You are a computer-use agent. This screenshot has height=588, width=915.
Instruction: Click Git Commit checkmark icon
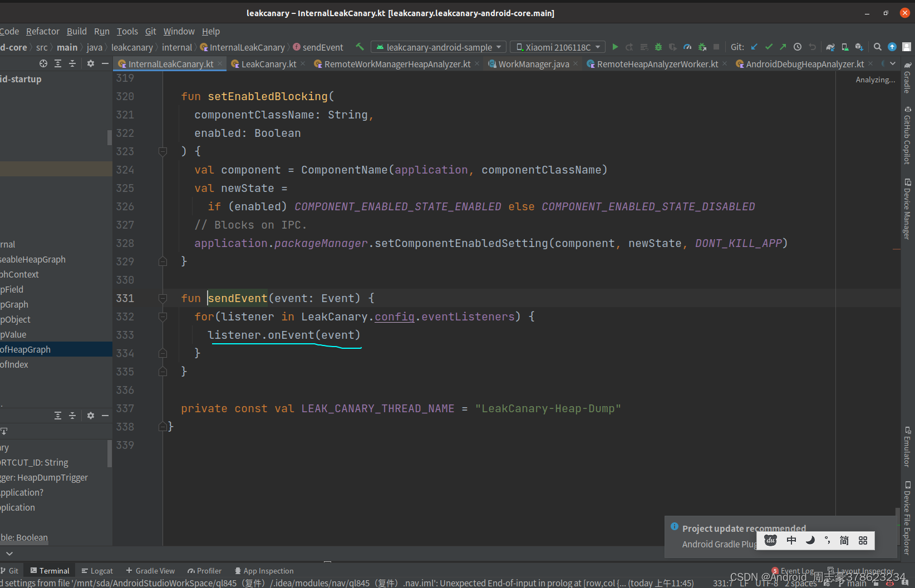pyautogui.click(x=769, y=47)
